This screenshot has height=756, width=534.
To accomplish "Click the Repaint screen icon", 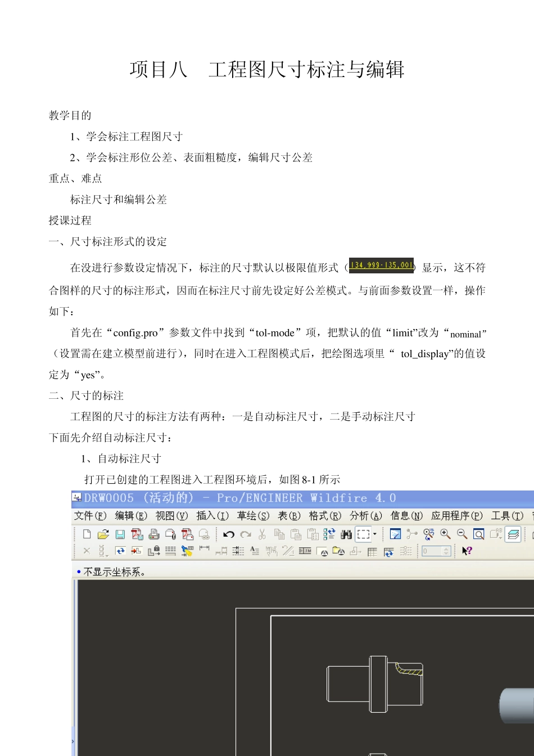I will [395, 534].
